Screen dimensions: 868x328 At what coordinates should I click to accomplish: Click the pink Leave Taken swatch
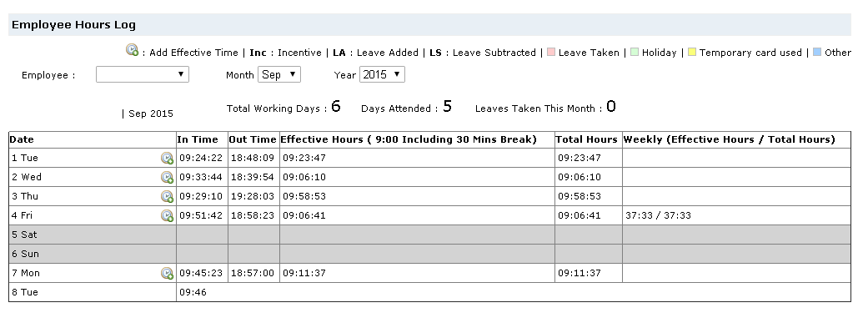(x=551, y=52)
